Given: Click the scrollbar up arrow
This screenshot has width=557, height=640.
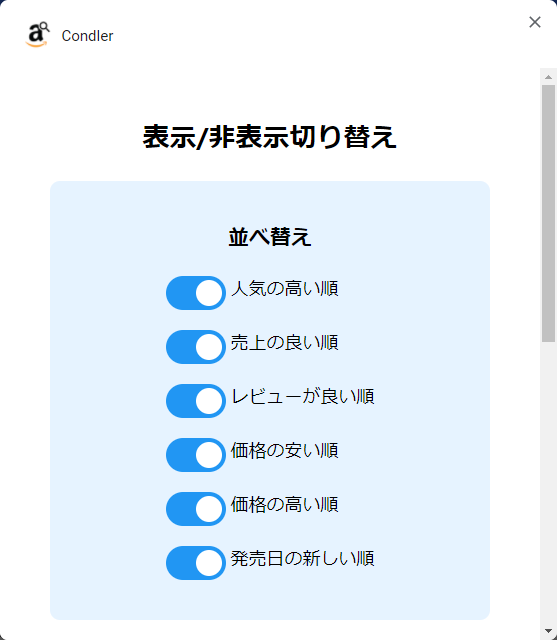Looking at the screenshot, I should pos(548,77).
